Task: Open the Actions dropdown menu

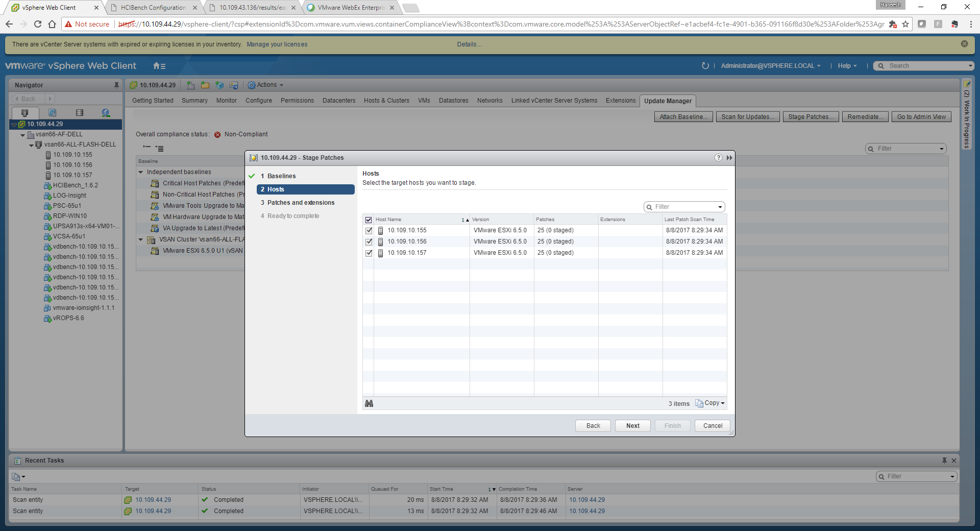Action: coord(265,85)
